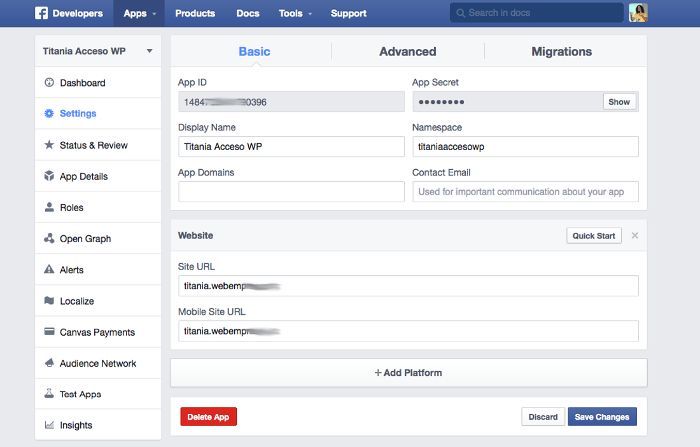Click the red Delete App button

coord(208,417)
